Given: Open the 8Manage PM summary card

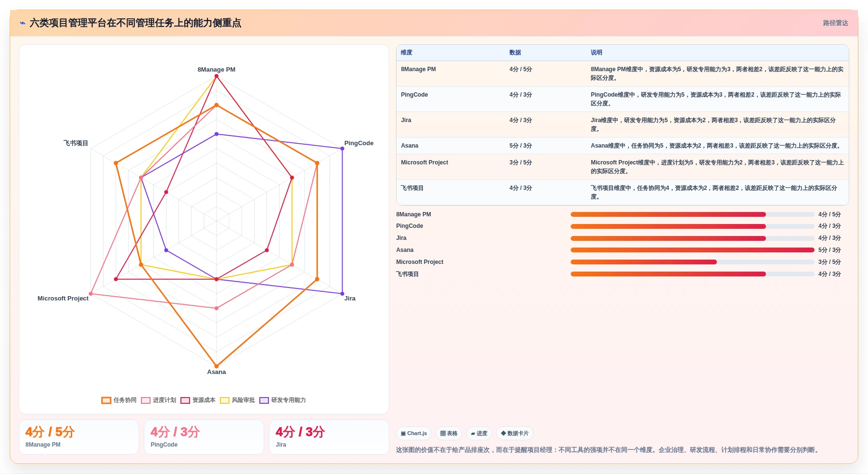Looking at the screenshot, I should click(79, 437).
